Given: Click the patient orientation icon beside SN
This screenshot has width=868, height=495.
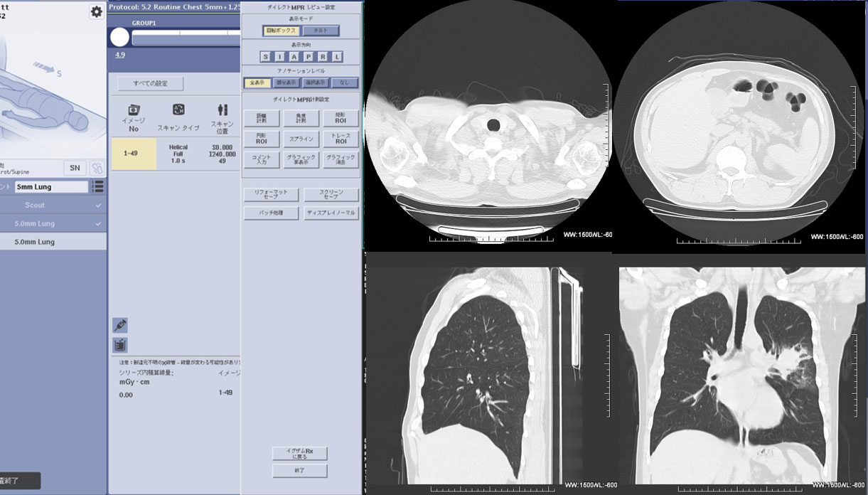Looking at the screenshot, I should pos(97,168).
